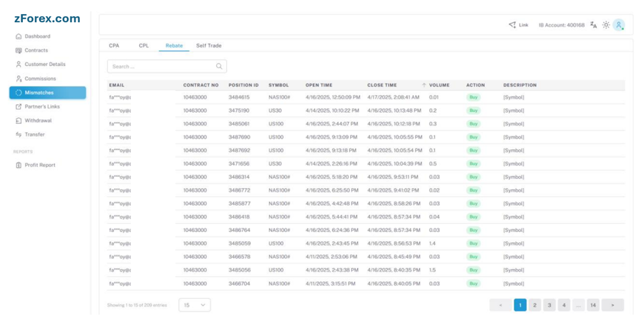
Task: Sort by OPEN TIME column header
Action: pyautogui.click(x=319, y=85)
